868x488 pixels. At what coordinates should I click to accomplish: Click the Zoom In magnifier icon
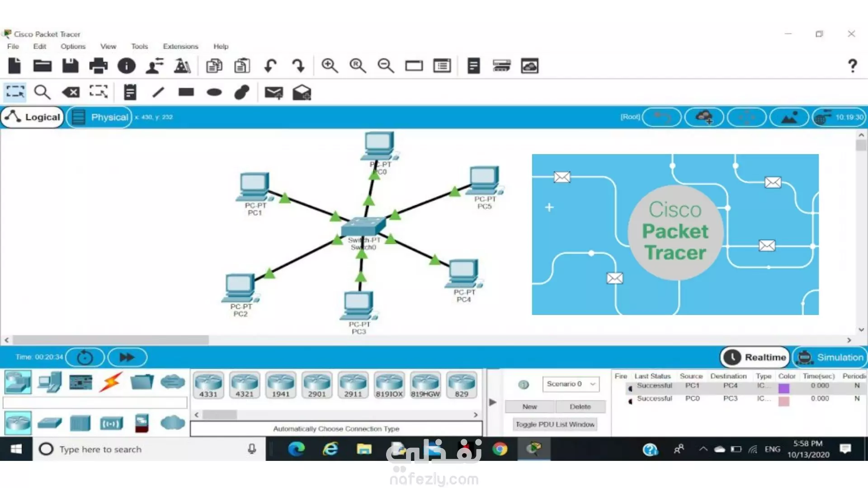330,66
